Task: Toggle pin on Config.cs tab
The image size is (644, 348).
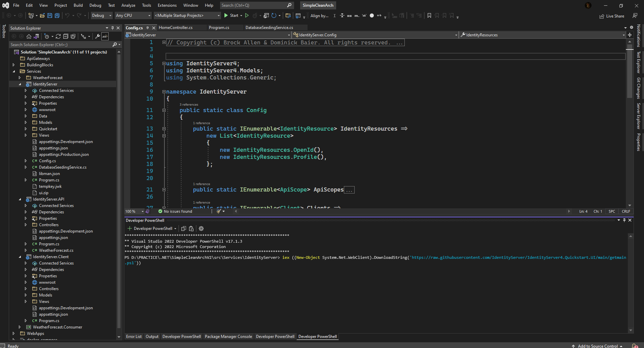Action: click(x=147, y=28)
